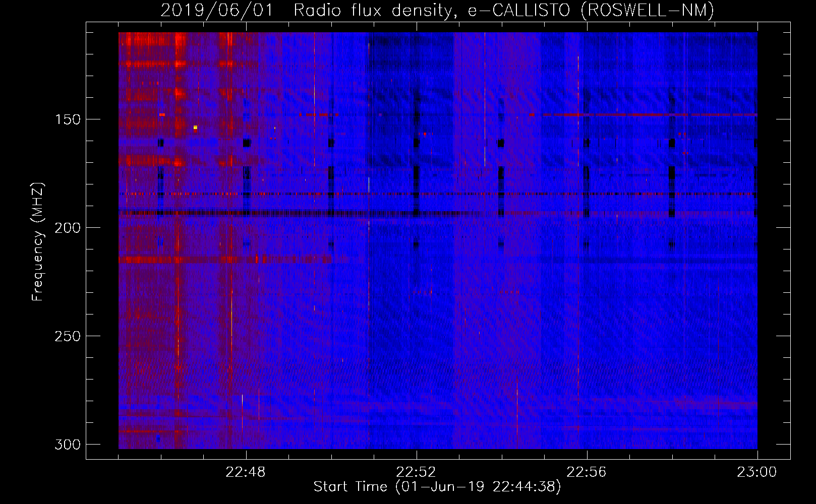Click the 22:56 time tick label

point(587,472)
